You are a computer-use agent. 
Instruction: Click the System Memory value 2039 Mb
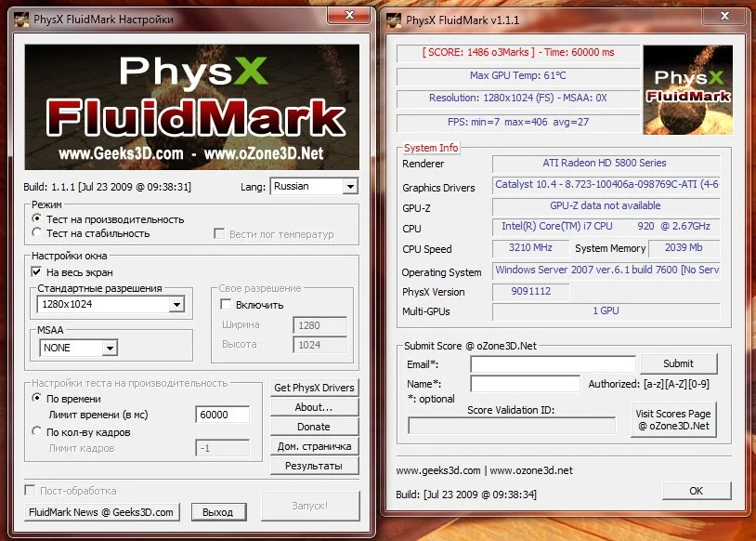click(x=684, y=248)
